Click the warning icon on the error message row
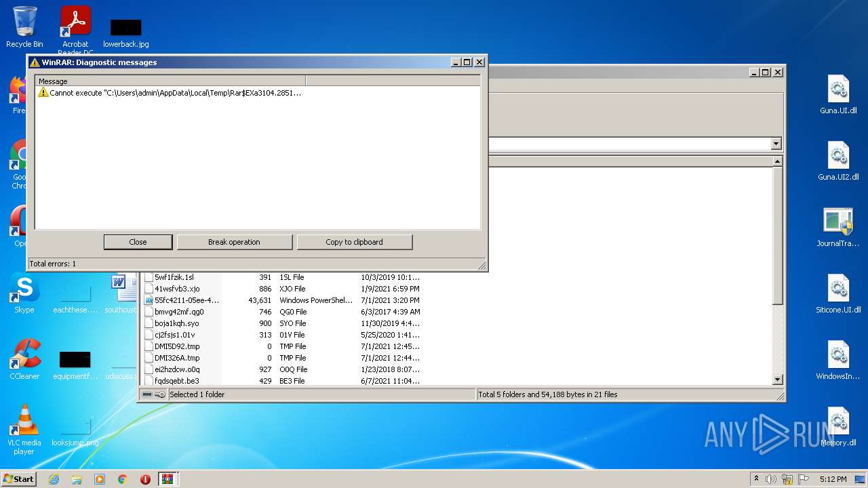The image size is (868, 488). pos(43,93)
